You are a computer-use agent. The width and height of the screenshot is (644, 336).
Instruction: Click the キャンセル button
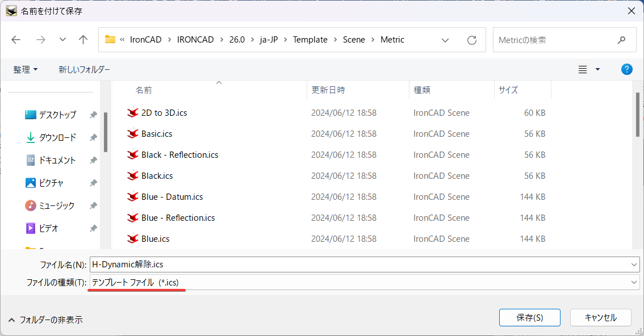[x=600, y=317]
